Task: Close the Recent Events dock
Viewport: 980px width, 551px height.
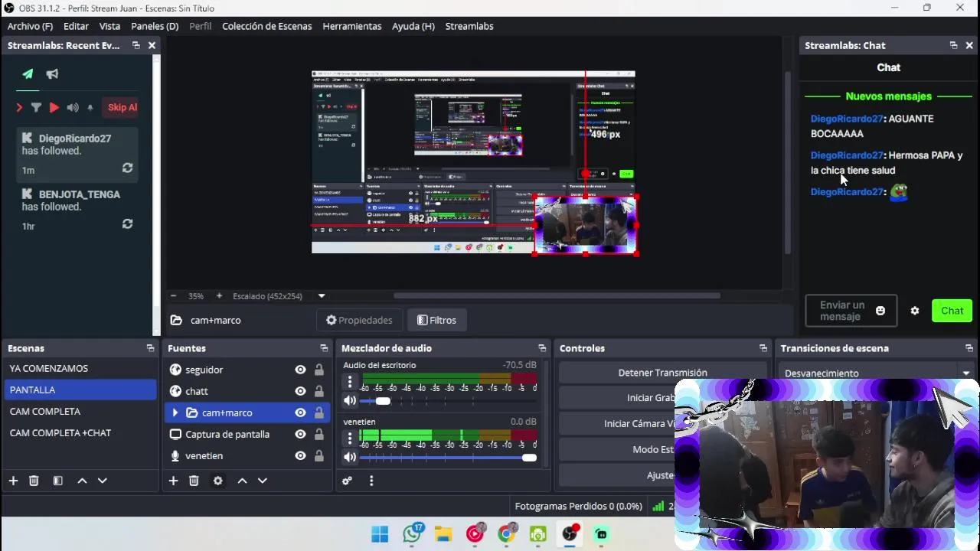Action: 152,45
